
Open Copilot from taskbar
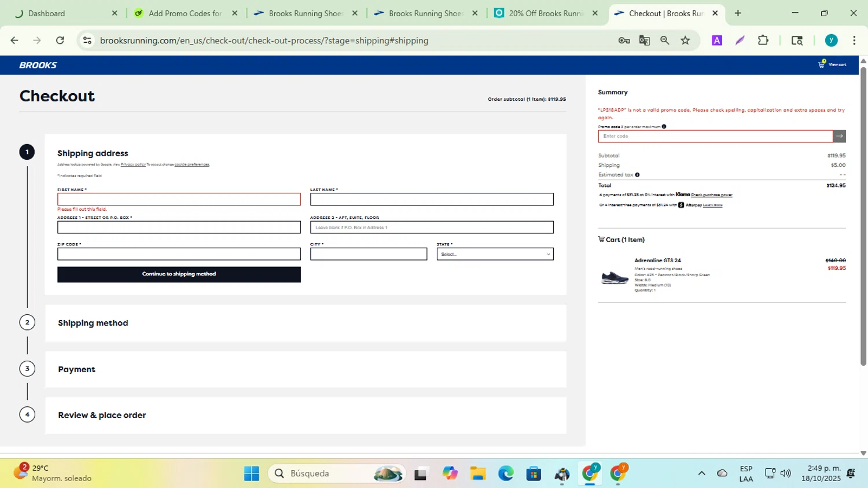pos(450,474)
